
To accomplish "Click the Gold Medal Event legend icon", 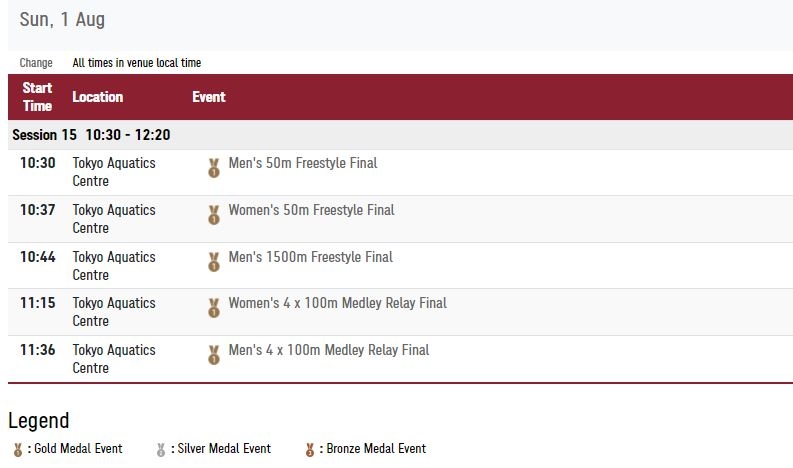I will pos(18,450).
